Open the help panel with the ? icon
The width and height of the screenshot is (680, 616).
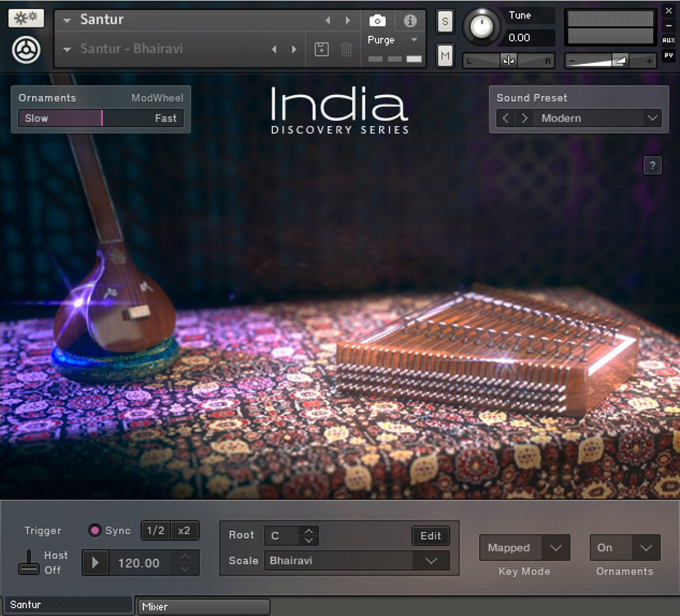point(652,166)
